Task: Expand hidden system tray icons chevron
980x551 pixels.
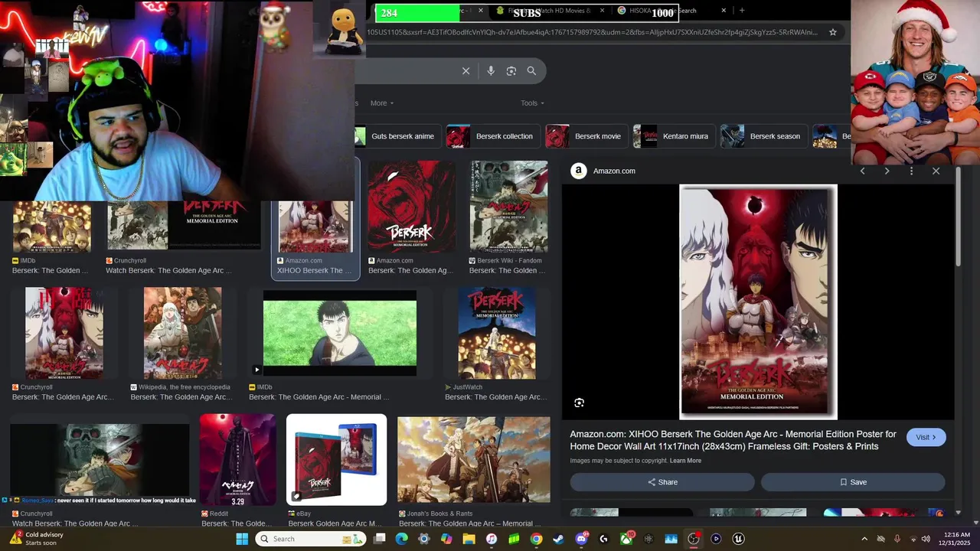Action: coord(864,539)
